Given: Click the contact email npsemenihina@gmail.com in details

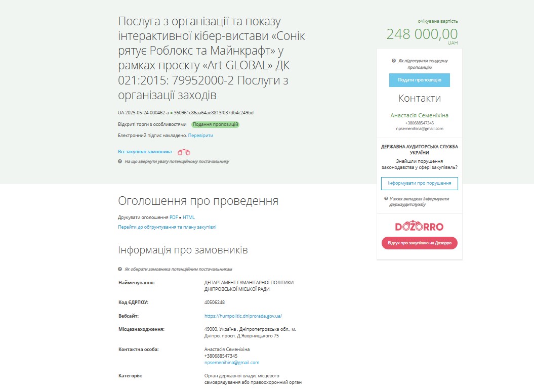Looking at the screenshot, I should click(x=232, y=362).
